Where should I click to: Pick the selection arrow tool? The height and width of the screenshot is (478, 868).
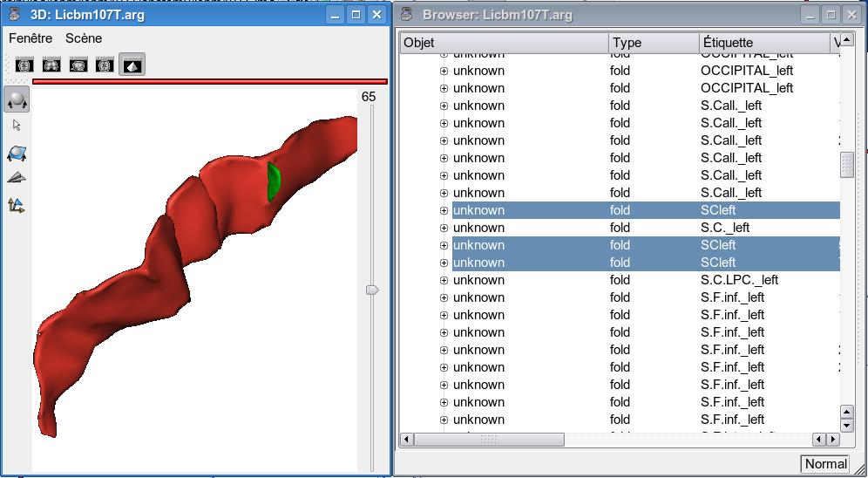click(x=17, y=126)
